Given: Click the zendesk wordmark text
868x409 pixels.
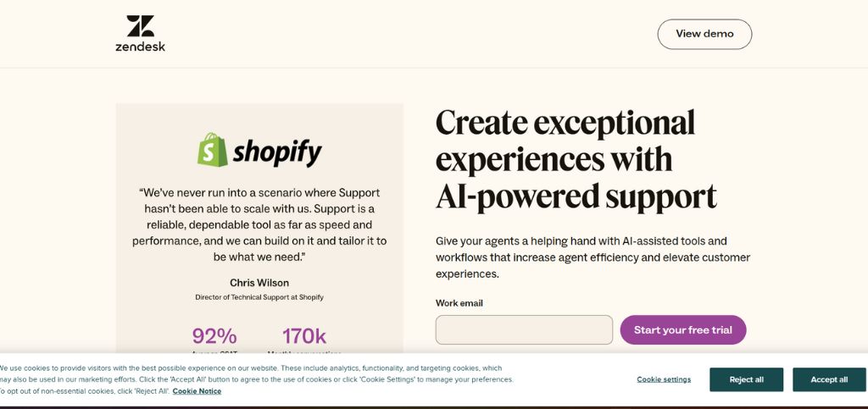Looking at the screenshot, I should tap(140, 47).
